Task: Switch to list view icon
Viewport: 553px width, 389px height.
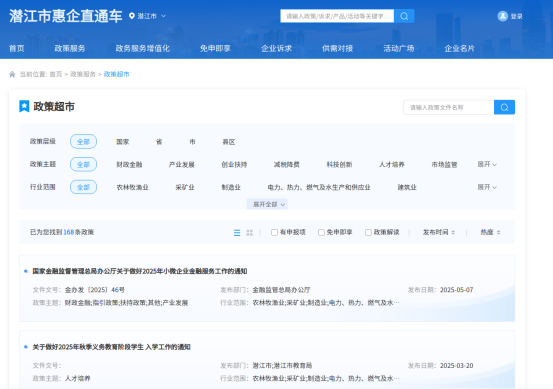Action: click(237, 232)
